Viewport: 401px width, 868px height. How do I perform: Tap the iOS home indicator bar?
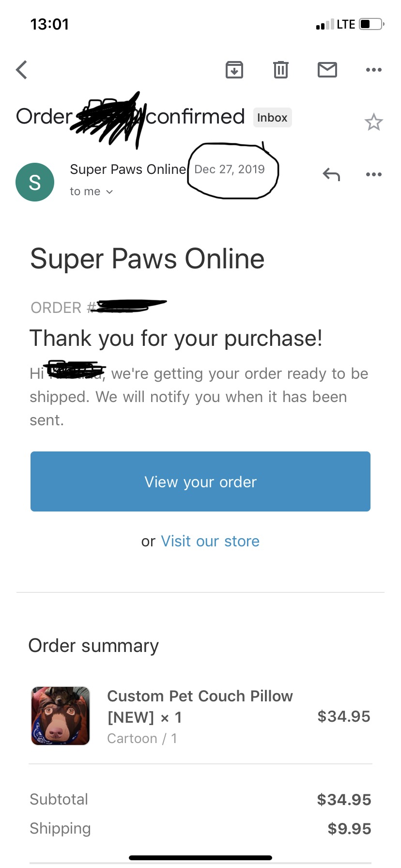(200, 858)
